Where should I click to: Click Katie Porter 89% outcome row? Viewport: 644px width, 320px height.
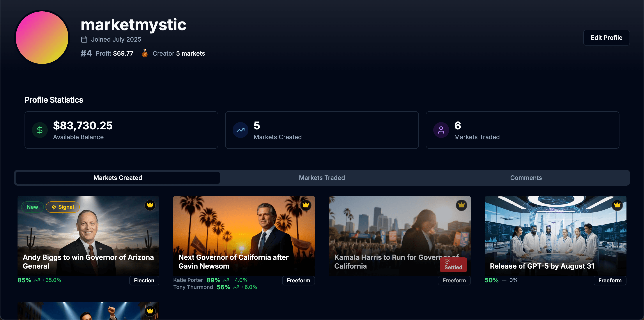(210, 280)
